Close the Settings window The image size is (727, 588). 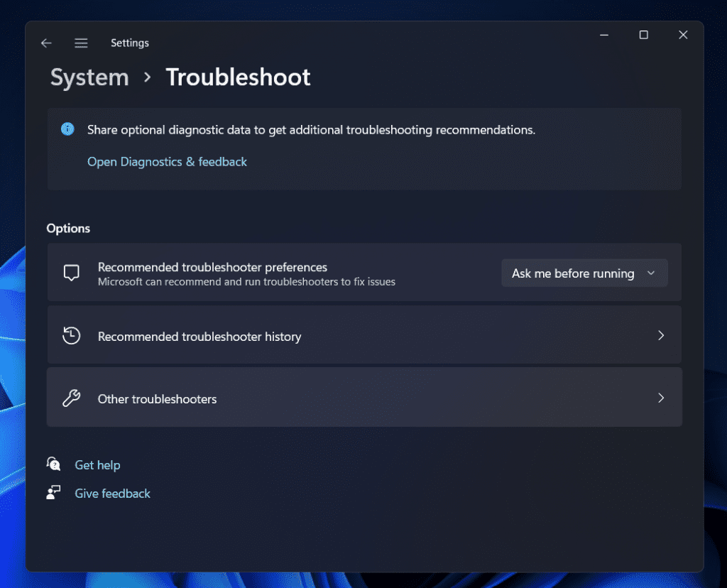[683, 35]
